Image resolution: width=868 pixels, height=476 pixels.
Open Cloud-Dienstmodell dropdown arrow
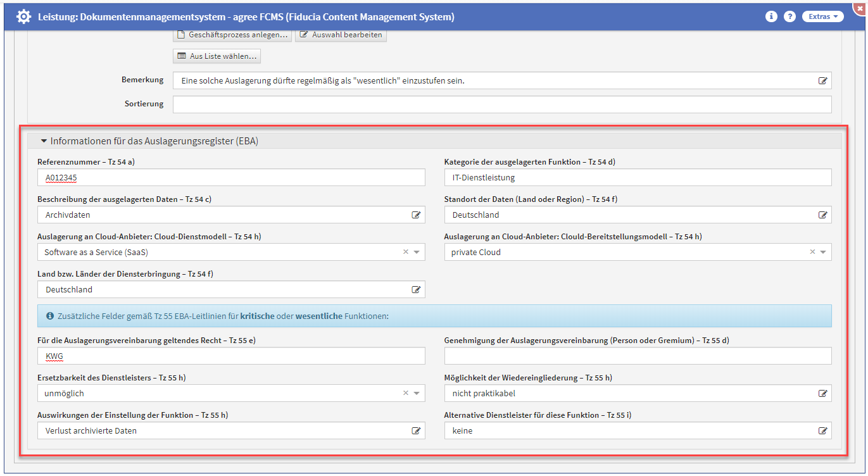coord(417,252)
